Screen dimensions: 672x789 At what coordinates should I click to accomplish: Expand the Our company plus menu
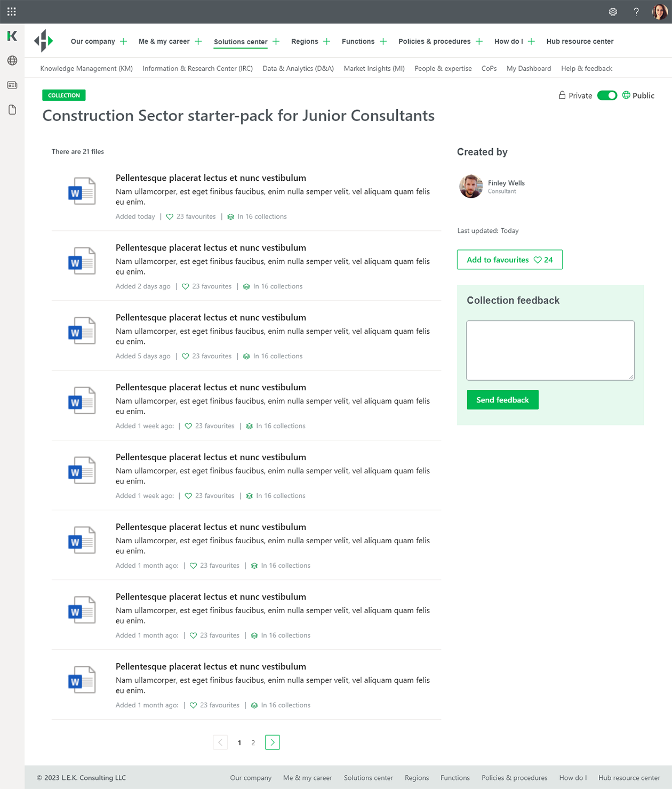[124, 42]
